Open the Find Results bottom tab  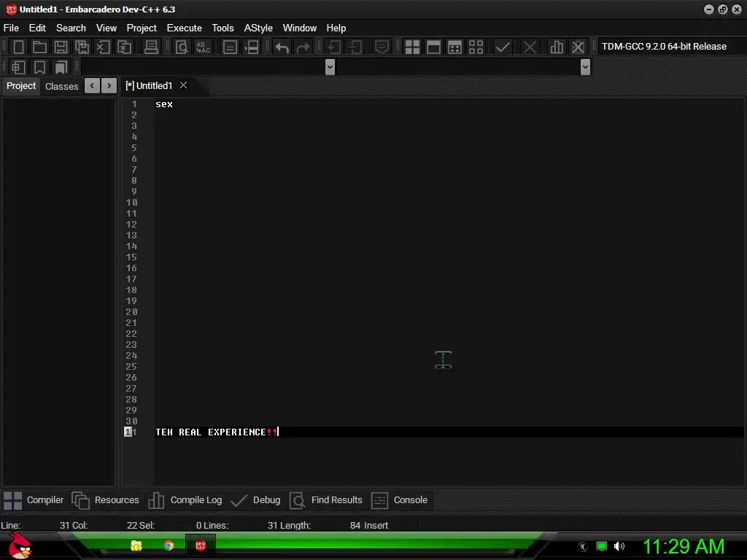pyautogui.click(x=326, y=500)
